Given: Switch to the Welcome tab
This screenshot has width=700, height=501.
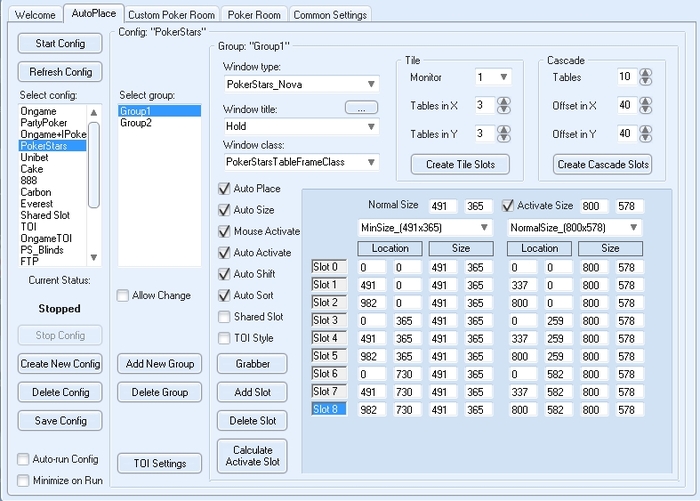Looking at the screenshot, I should click(x=35, y=14).
